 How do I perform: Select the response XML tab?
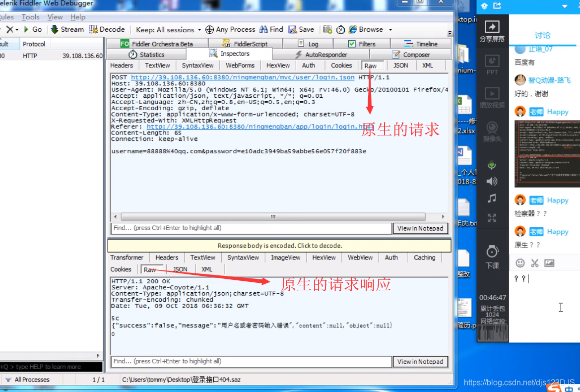point(207,269)
